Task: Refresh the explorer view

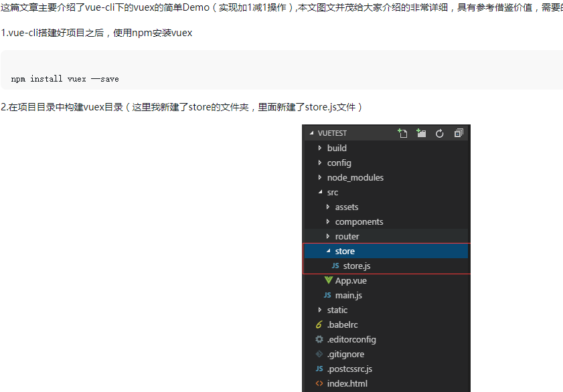Action: (439, 133)
